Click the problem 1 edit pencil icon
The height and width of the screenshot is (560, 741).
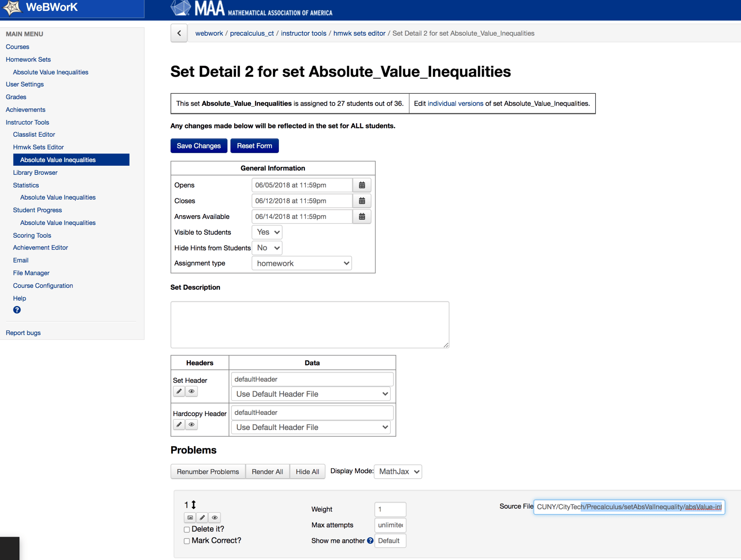coord(202,518)
